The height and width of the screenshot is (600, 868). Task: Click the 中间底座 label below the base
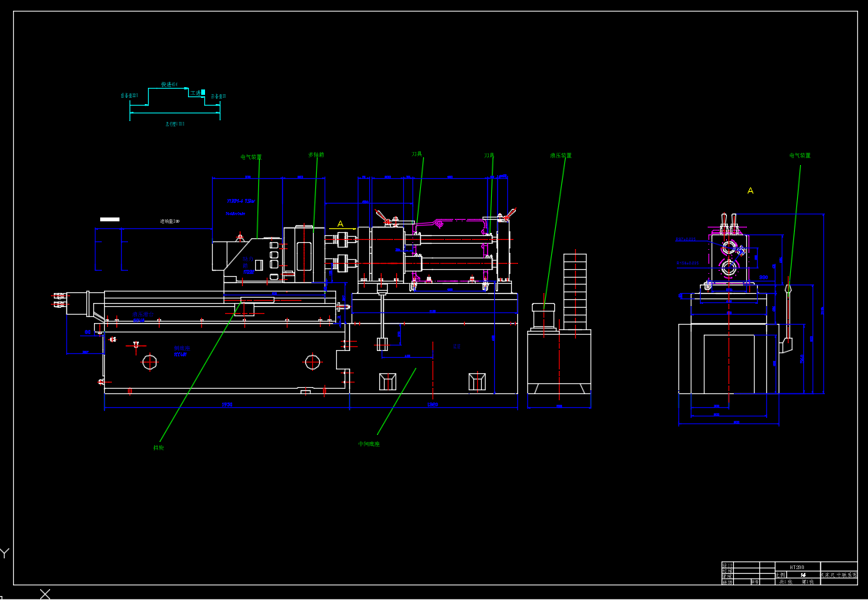click(x=368, y=444)
